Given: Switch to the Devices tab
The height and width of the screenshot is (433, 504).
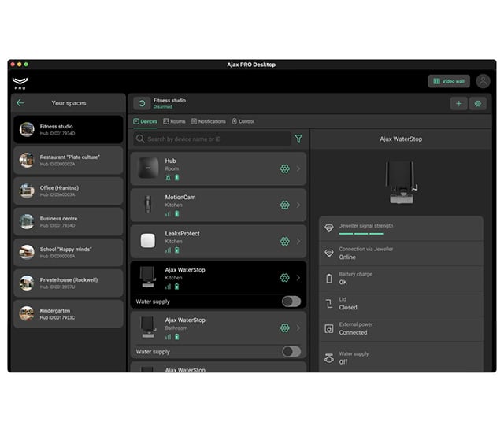Looking at the screenshot, I should click(145, 121).
